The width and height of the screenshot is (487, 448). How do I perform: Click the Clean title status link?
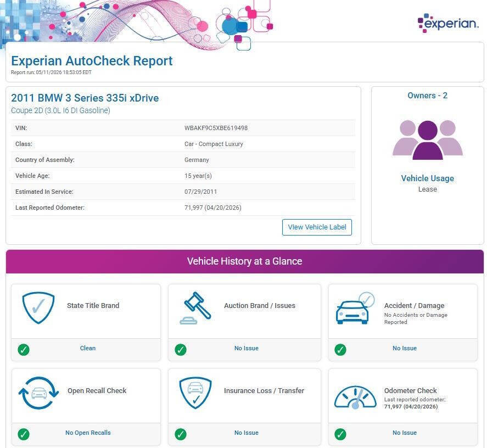pos(88,348)
